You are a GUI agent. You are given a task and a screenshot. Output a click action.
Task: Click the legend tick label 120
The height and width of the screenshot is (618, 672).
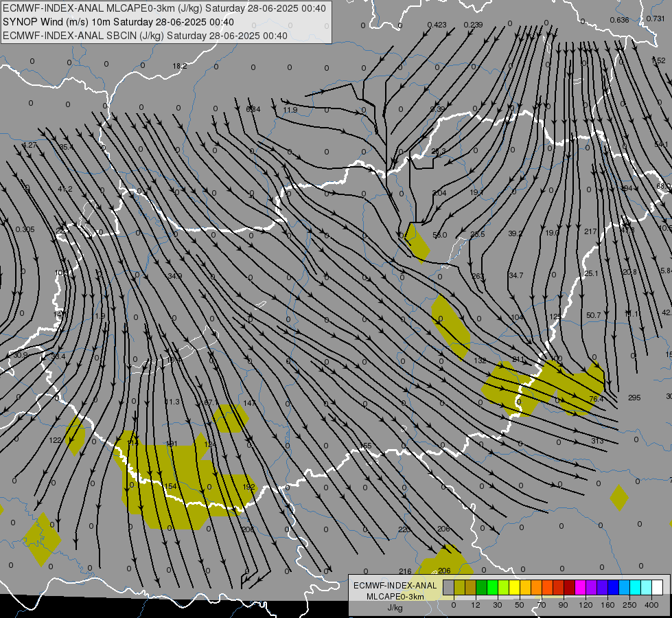(x=586, y=605)
